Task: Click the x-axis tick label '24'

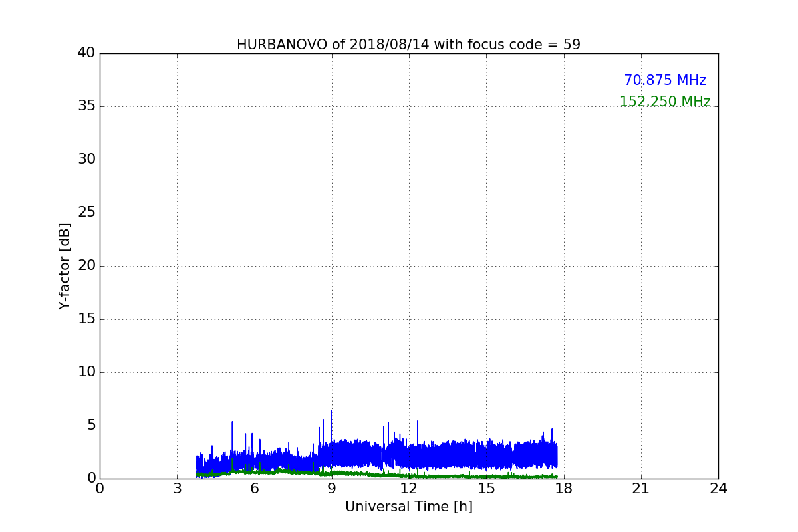Action: click(x=718, y=488)
